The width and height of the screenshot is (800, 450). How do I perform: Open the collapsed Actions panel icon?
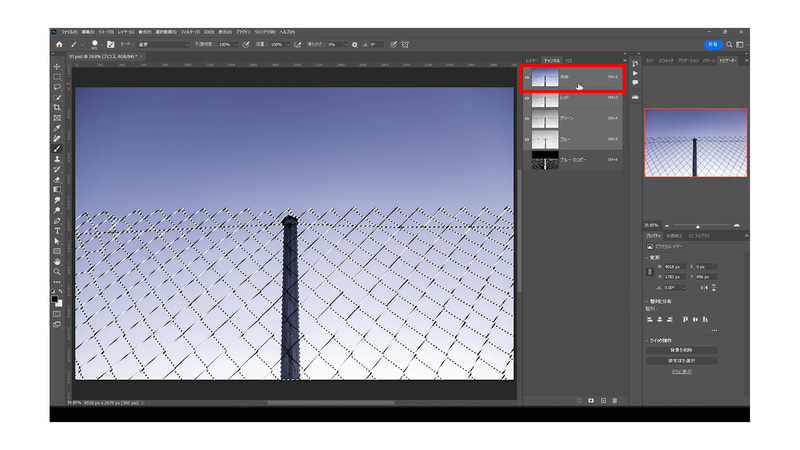coord(635,73)
